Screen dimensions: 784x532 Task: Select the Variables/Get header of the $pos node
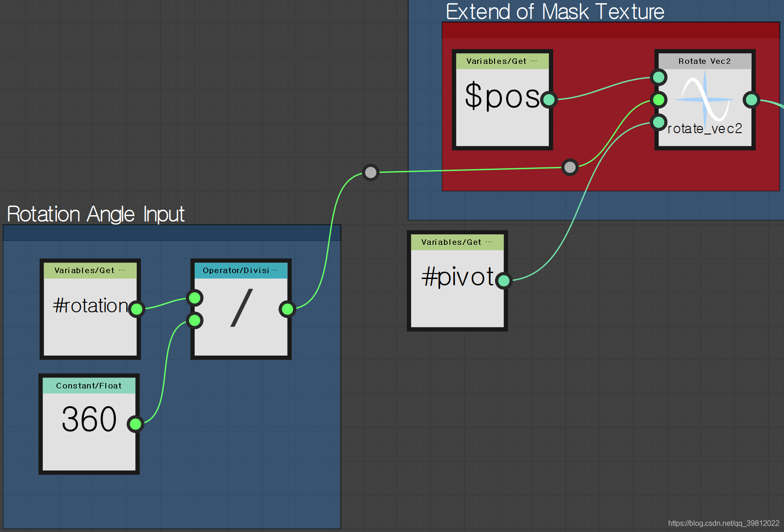tap(502, 61)
